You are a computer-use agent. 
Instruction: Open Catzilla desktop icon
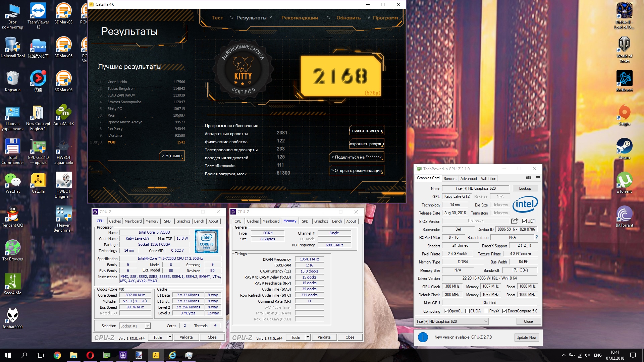tap(38, 183)
